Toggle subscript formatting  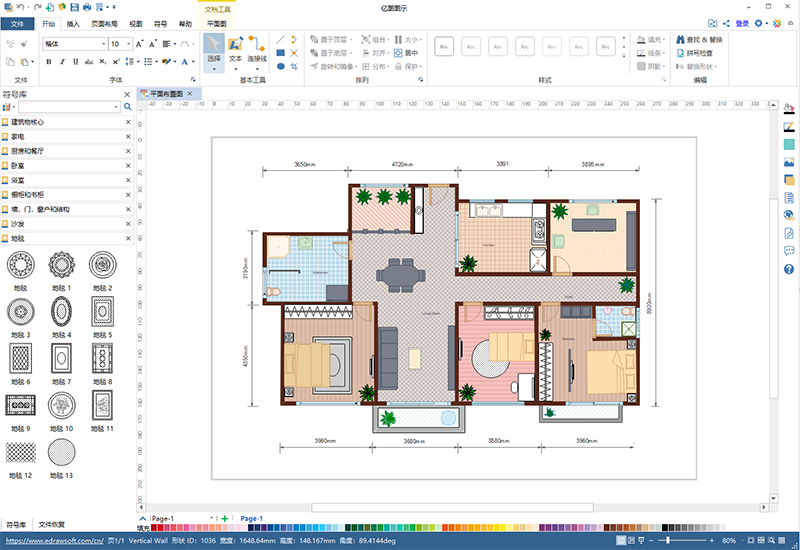tap(103, 62)
